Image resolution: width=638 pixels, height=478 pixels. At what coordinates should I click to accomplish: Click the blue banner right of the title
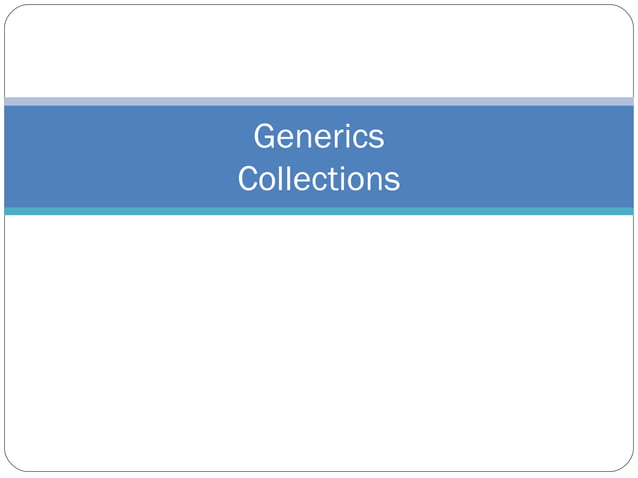click(x=517, y=157)
